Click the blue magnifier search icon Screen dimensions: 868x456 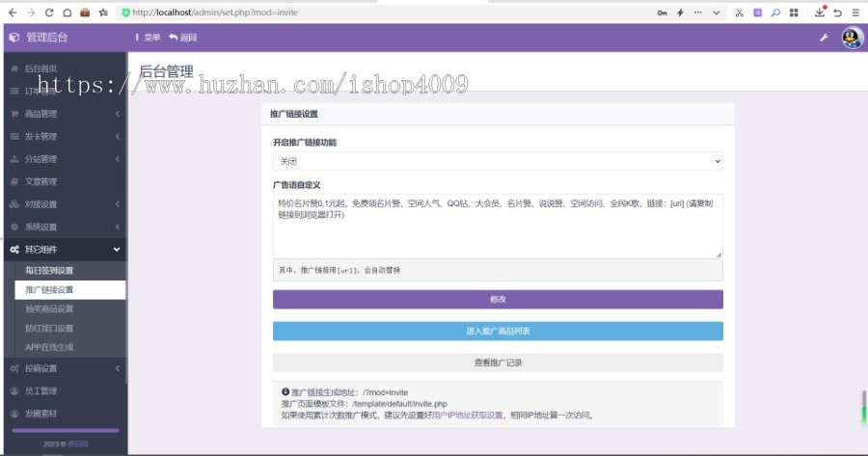click(775, 13)
